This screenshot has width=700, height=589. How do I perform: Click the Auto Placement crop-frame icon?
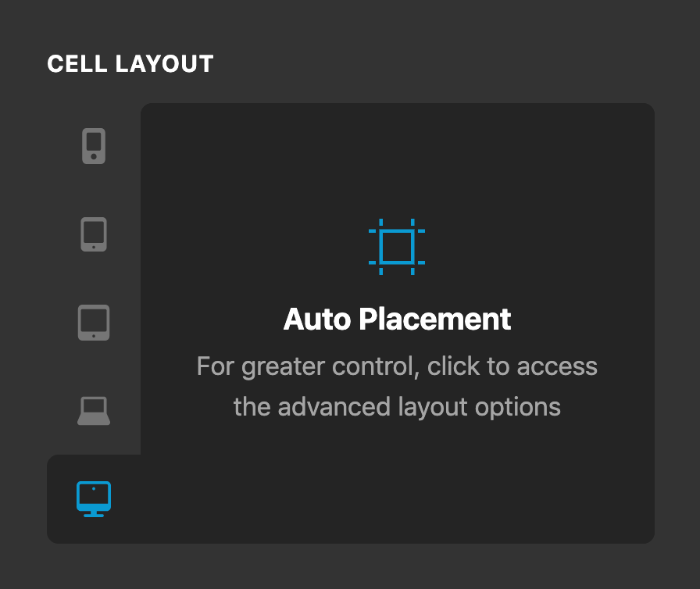click(398, 246)
